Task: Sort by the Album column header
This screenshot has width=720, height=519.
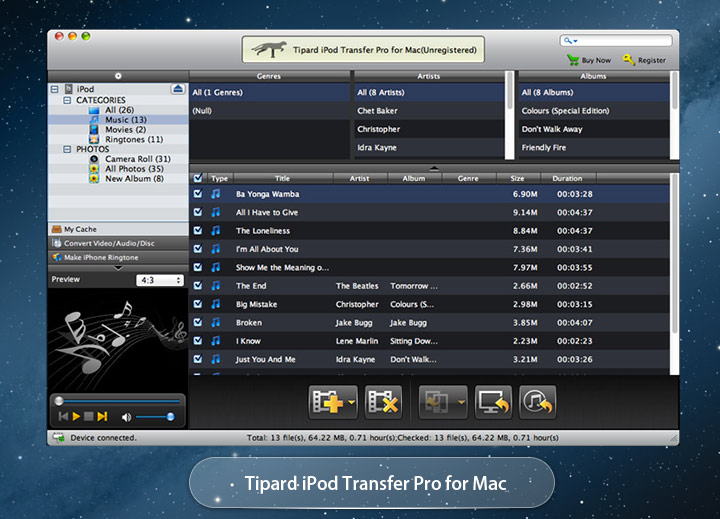Action: click(415, 178)
